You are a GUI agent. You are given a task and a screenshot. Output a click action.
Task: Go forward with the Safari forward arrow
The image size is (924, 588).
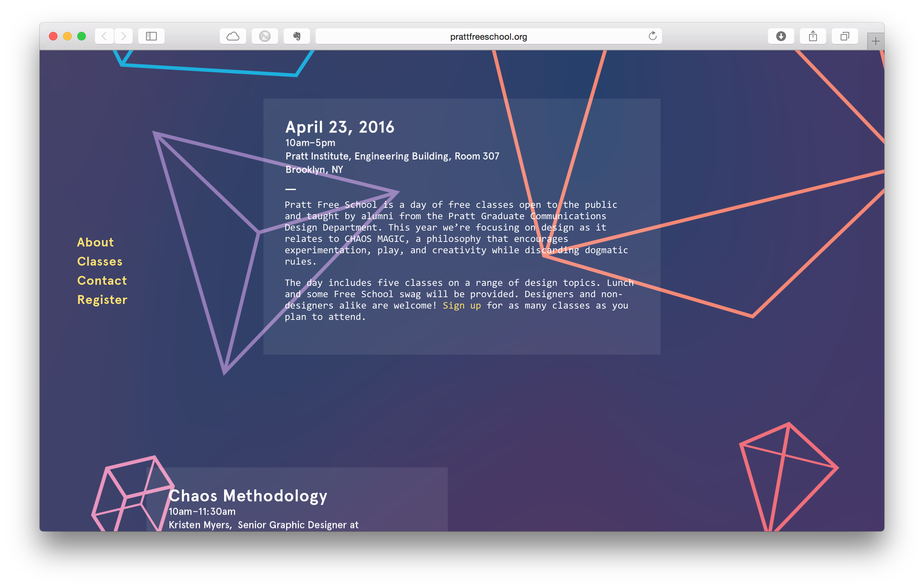tap(123, 37)
